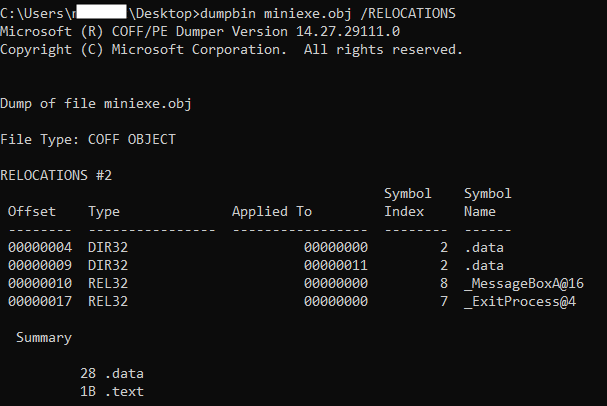Click the 'Symbol Name' column header
Screen dimensions: 607x406
click(x=487, y=202)
